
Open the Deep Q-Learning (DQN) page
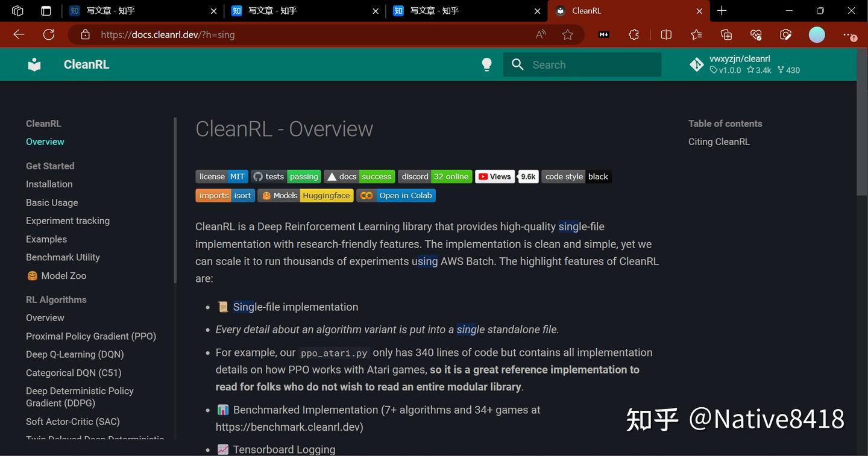[x=74, y=354]
